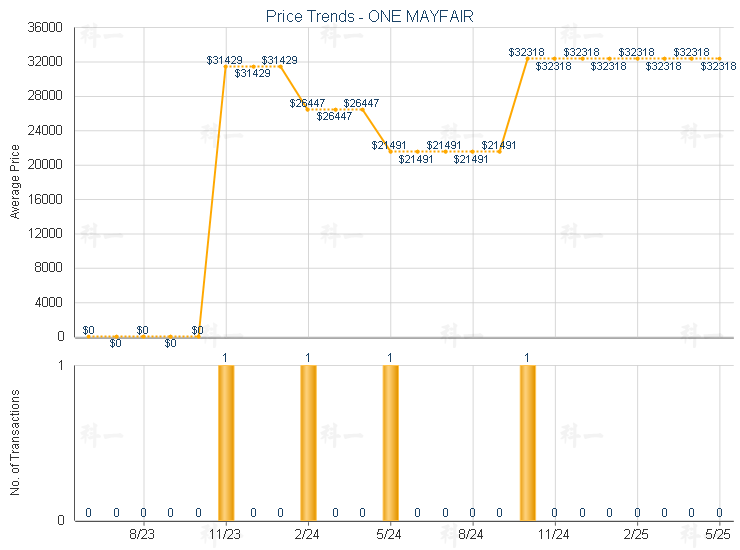Click the 36000 y-axis tick label
This screenshot has height=550, width=740.
click(x=46, y=27)
